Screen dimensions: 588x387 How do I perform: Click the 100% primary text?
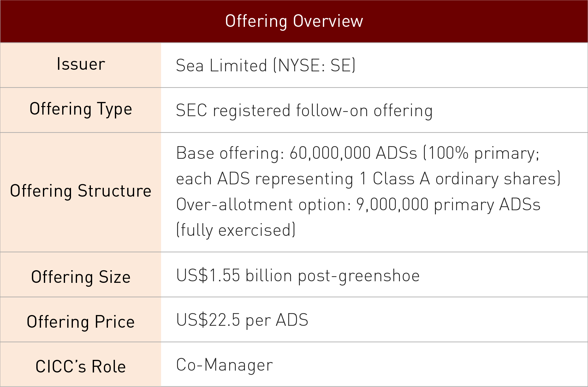[481, 153]
